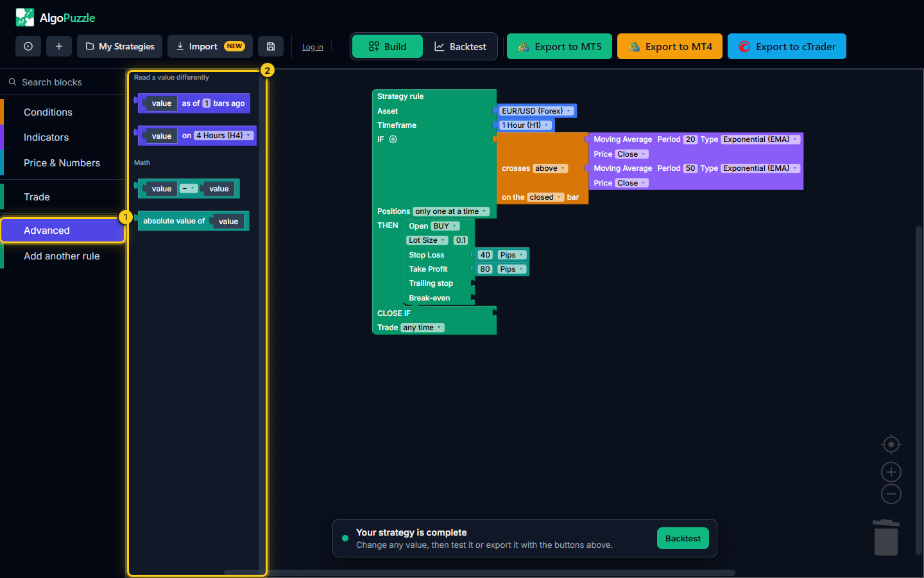Click the plus icon next to IF
Screen dimensions: 924x578
pos(393,139)
